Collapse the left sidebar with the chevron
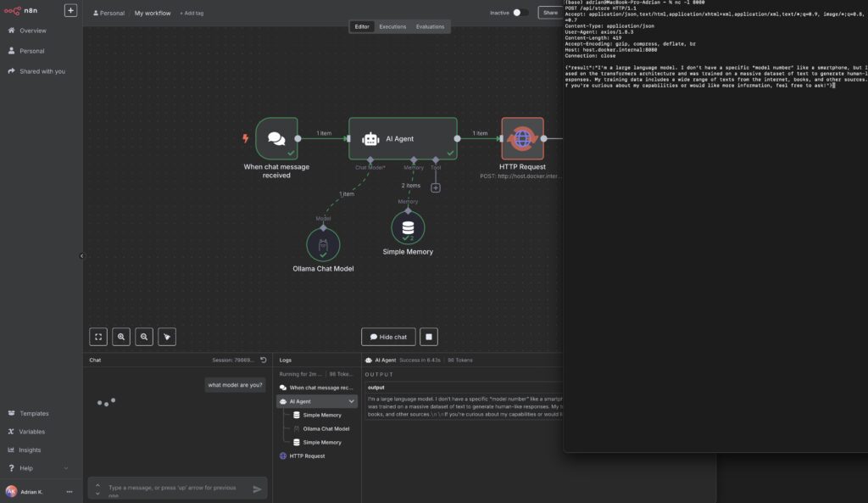Viewport: 868px width, 503px height. click(x=82, y=256)
